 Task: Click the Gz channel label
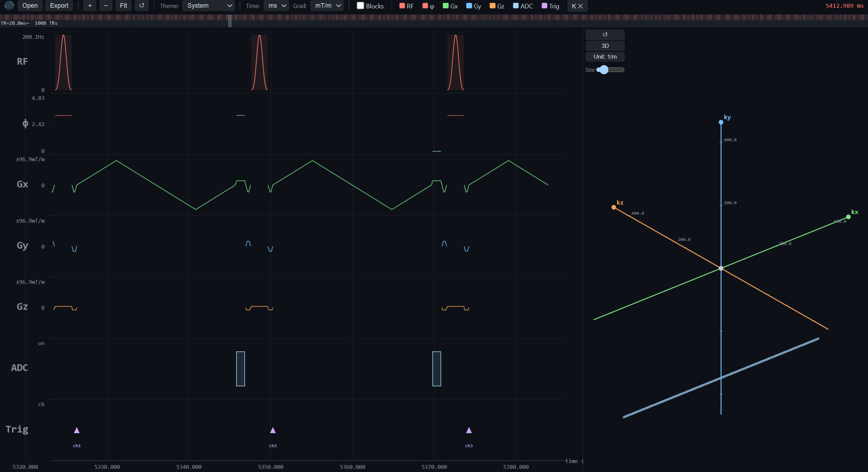point(22,306)
